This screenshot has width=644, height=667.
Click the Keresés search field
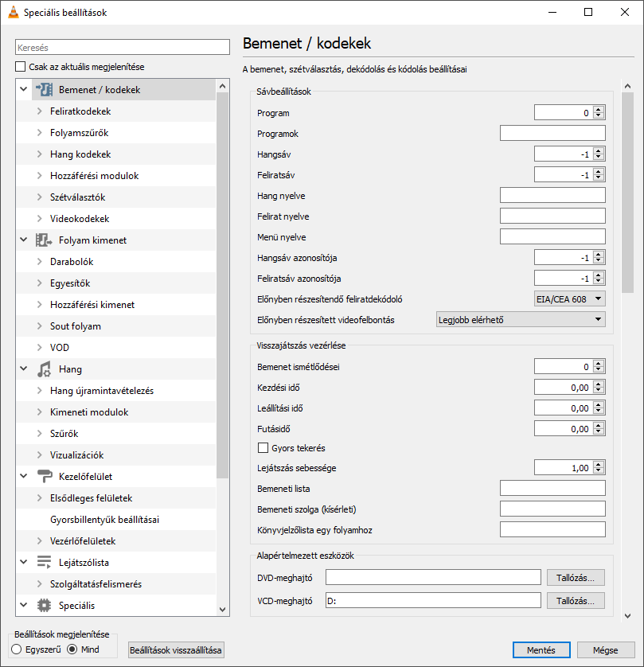(123, 47)
